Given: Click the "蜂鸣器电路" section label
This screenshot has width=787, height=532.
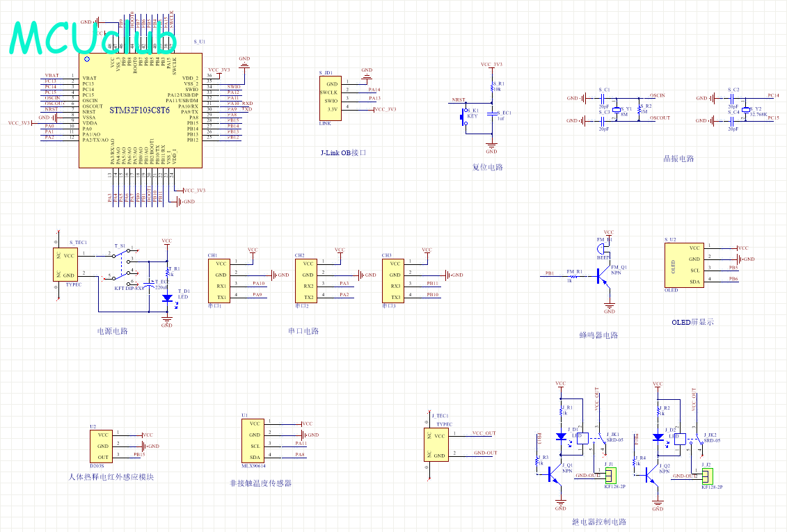Looking at the screenshot, I should pos(598,335).
